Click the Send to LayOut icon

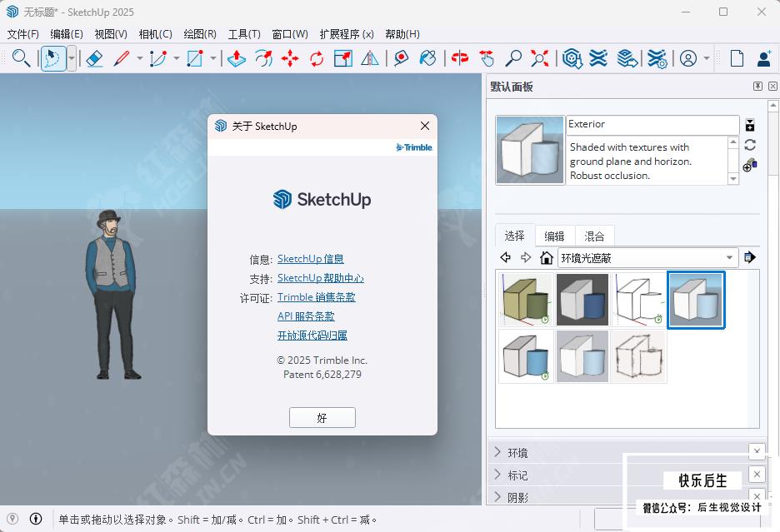point(627,58)
